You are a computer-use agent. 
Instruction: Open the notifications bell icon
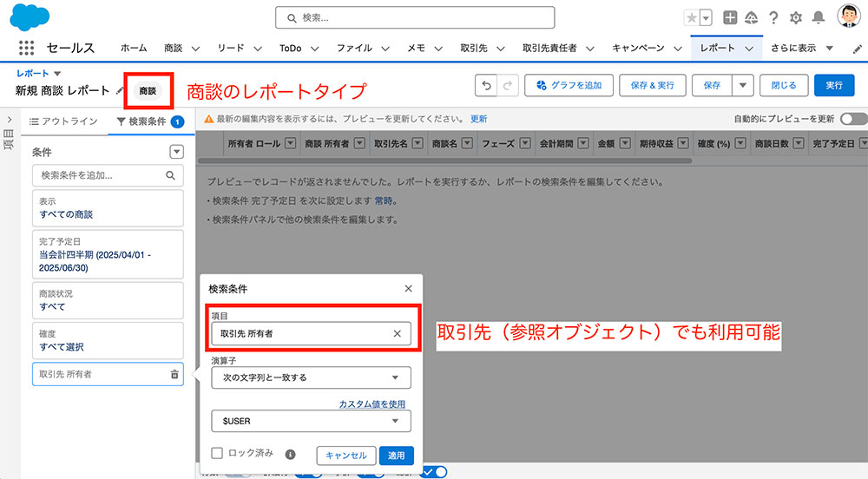[818, 17]
